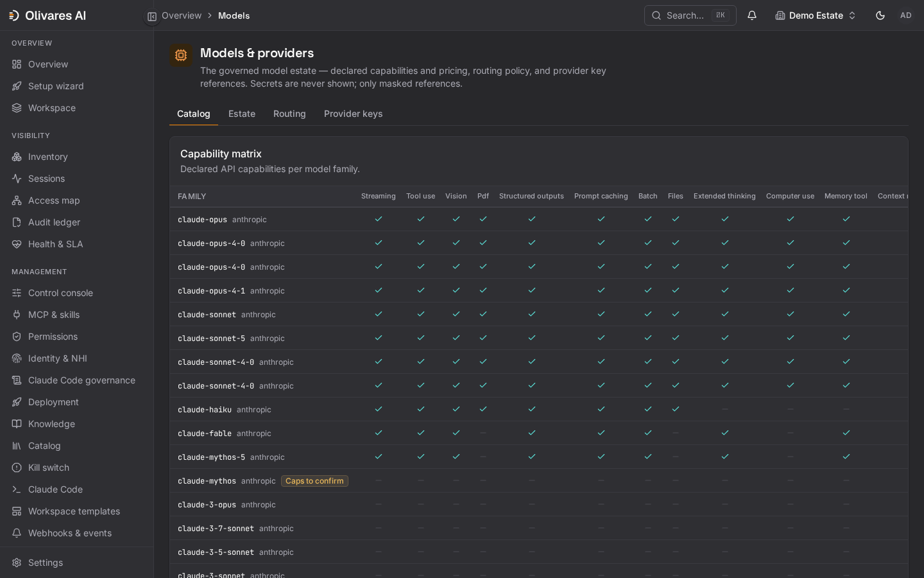Select the claude-3-opus row
The image size is (924, 578).
tap(539, 505)
